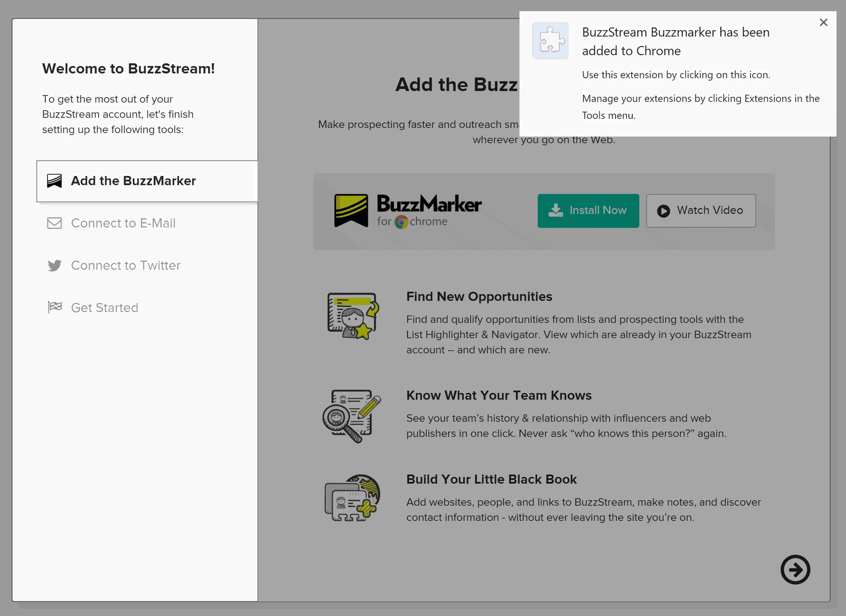Image resolution: width=846 pixels, height=616 pixels.
Task: Go to next step with arrow circle
Action: (x=795, y=569)
